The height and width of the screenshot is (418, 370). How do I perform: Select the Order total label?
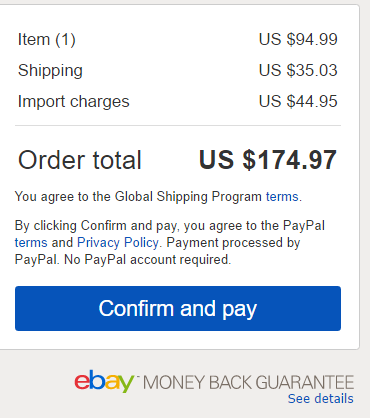[x=80, y=160]
